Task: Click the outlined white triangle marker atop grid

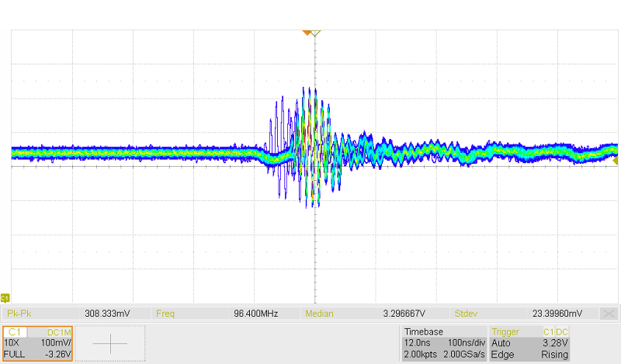Action: coord(317,33)
